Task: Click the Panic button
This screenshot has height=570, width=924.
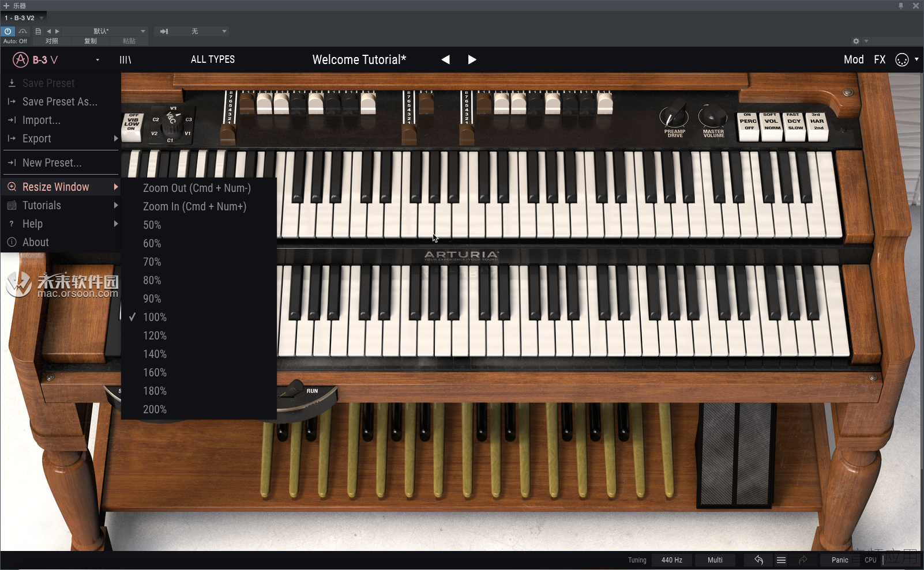Action: pos(840,560)
